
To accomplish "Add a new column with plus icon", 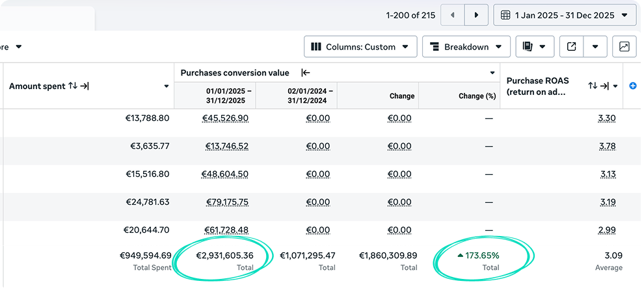I will 633,86.
